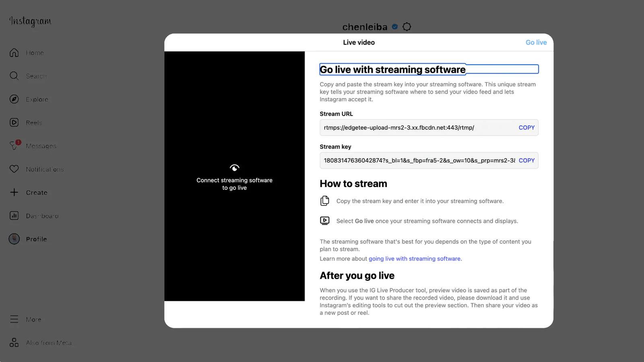Open the Notifications heart icon
Image resolution: width=644 pixels, height=362 pixels.
(14, 169)
